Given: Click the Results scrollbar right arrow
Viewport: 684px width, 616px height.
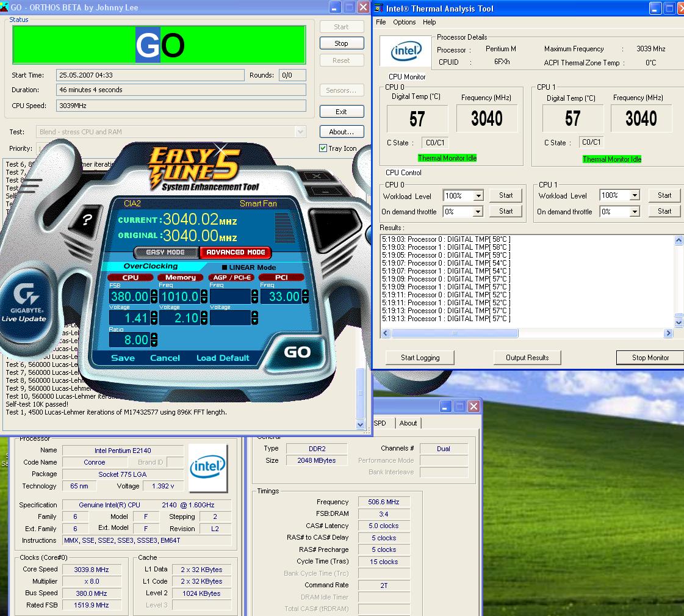Looking at the screenshot, I should point(668,333).
